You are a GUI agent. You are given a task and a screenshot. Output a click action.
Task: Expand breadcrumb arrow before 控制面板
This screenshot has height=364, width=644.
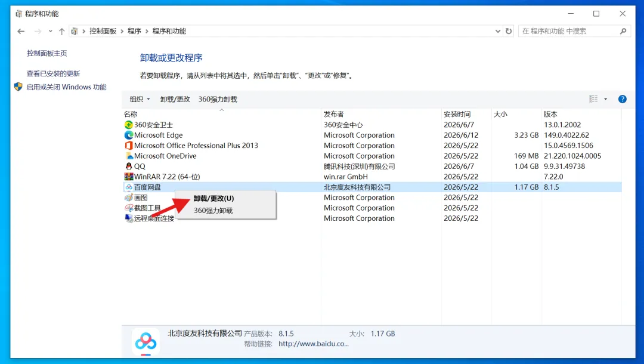tap(84, 31)
